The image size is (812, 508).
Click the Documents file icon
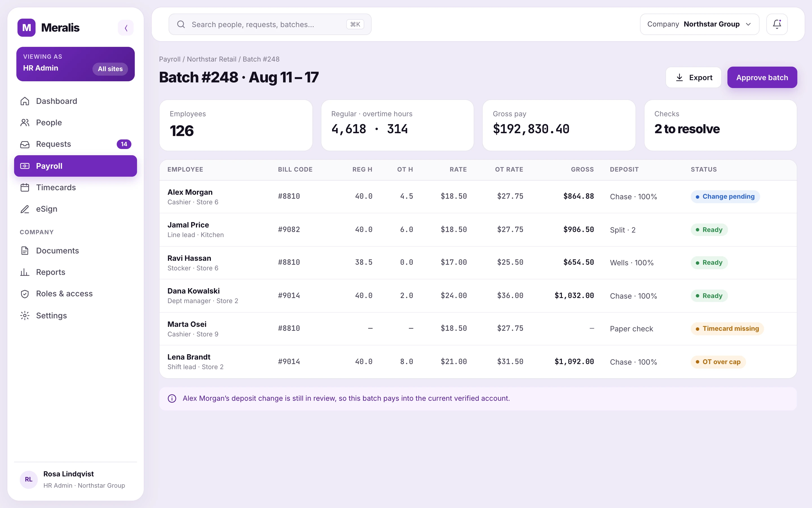coord(25,251)
